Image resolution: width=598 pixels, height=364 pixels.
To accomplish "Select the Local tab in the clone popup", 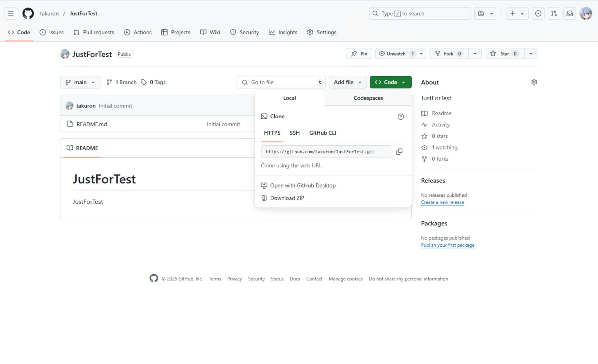I will [289, 98].
